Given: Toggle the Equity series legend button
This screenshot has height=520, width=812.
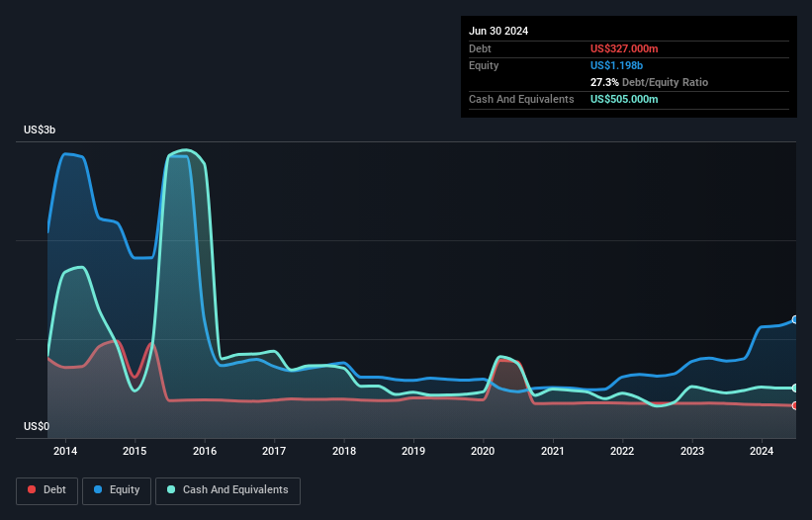Looking at the screenshot, I should (117, 490).
